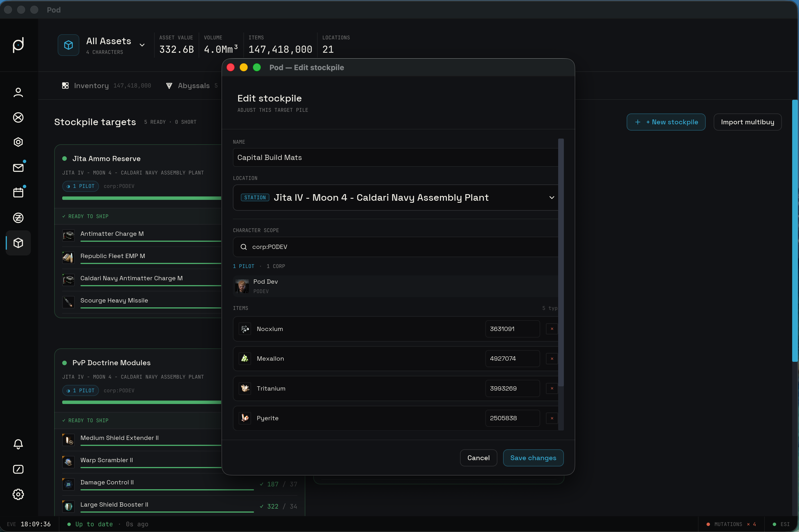Open the settings gear icon
Viewport: 799px width, 532px height.
click(18, 494)
